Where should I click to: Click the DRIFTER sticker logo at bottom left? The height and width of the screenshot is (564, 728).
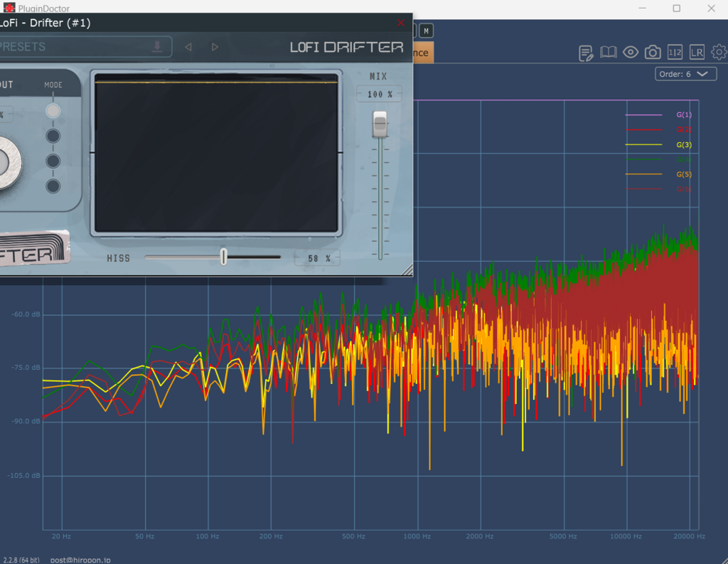click(x=33, y=248)
